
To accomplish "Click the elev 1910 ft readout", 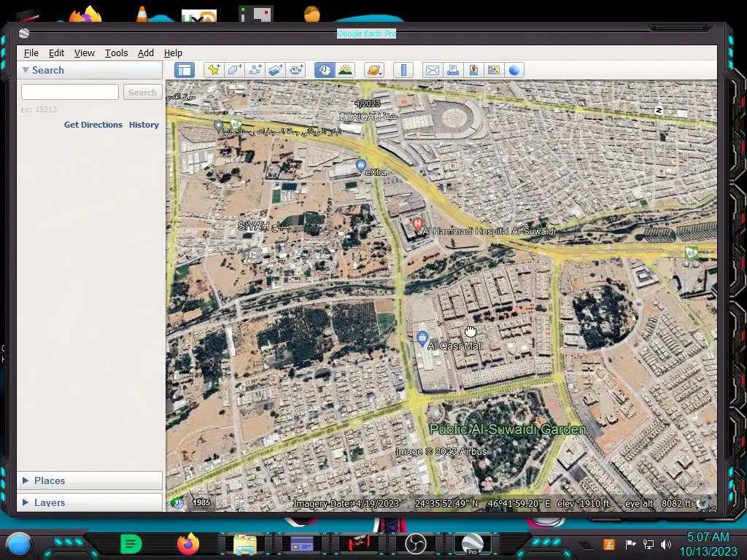I will [x=583, y=503].
